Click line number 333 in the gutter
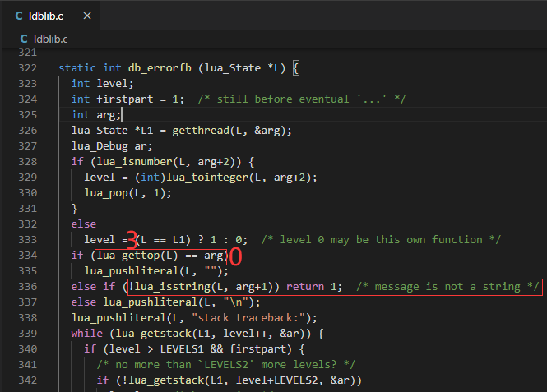The image size is (547, 392). pos(28,240)
